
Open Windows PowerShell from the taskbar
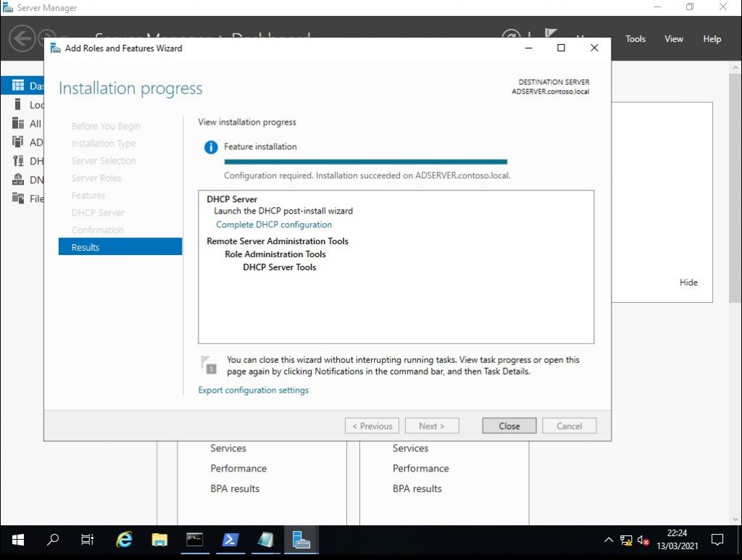pos(230,540)
